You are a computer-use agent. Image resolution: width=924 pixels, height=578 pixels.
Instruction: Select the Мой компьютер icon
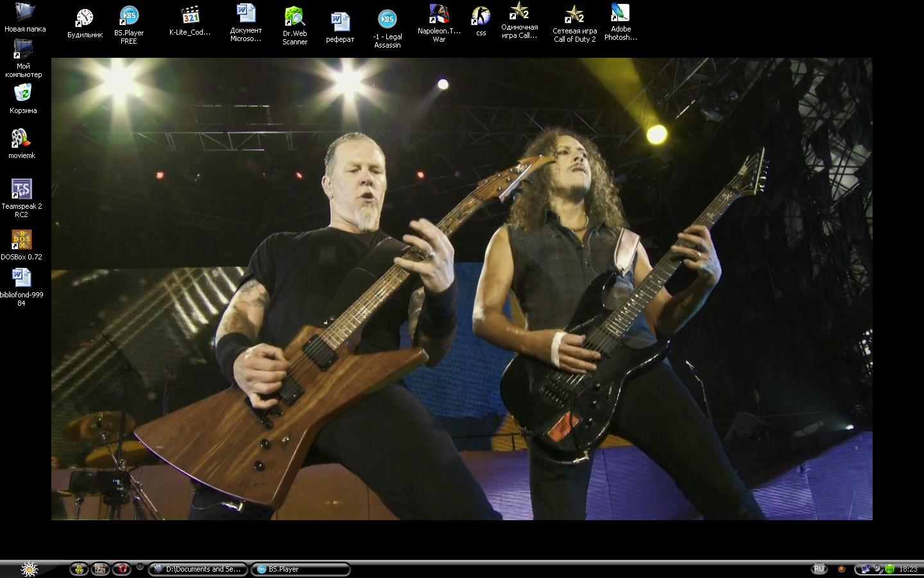tap(23, 49)
